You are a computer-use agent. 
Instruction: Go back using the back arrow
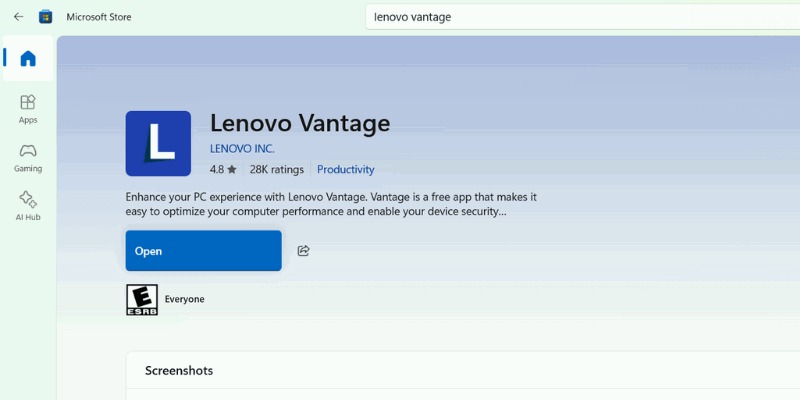[18, 17]
